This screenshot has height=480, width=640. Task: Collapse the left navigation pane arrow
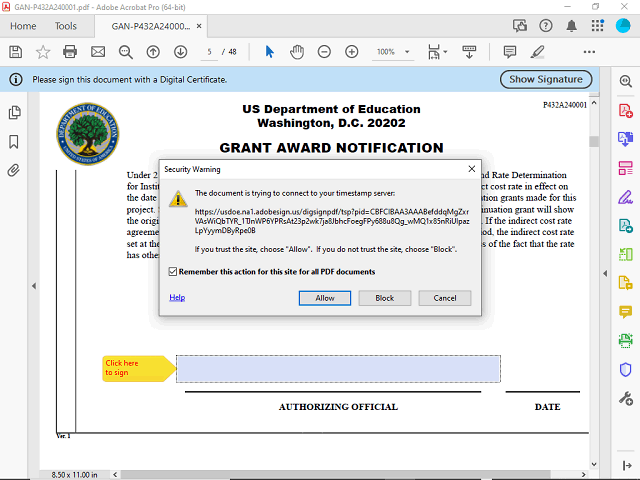coord(34,286)
